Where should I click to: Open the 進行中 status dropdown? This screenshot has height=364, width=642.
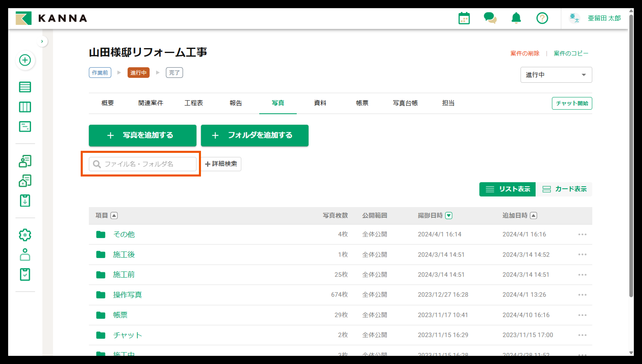click(x=556, y=75)
